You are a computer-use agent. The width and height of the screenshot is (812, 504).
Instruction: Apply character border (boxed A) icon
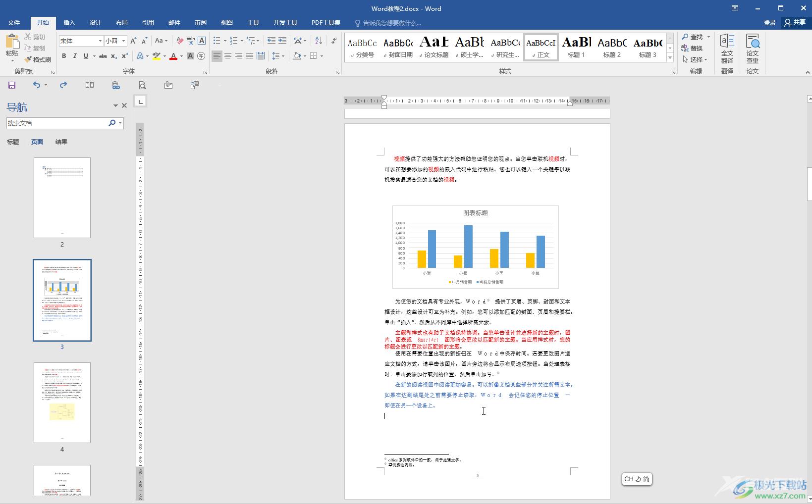pos(202,41)
